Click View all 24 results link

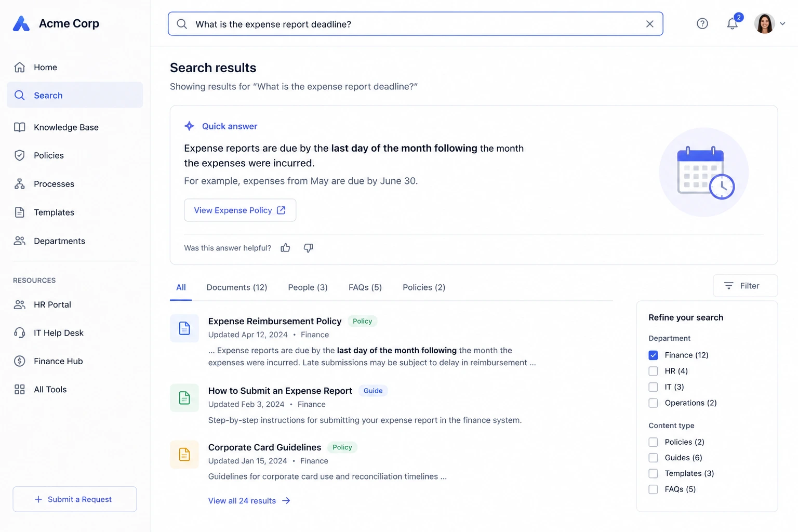tap(249, 501)
